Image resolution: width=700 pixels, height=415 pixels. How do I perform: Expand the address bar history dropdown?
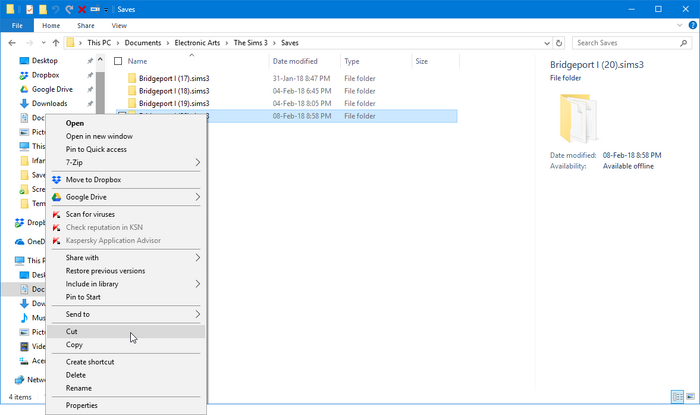coord(547,43)
